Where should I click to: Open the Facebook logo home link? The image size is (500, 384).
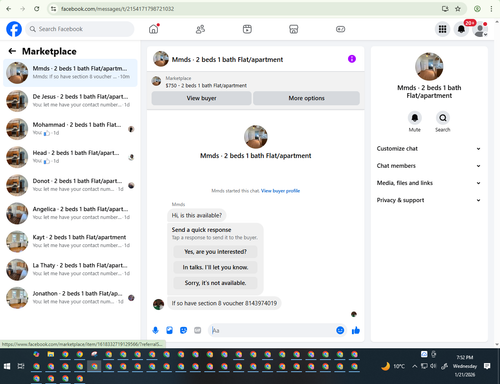(x=14, y=29)
